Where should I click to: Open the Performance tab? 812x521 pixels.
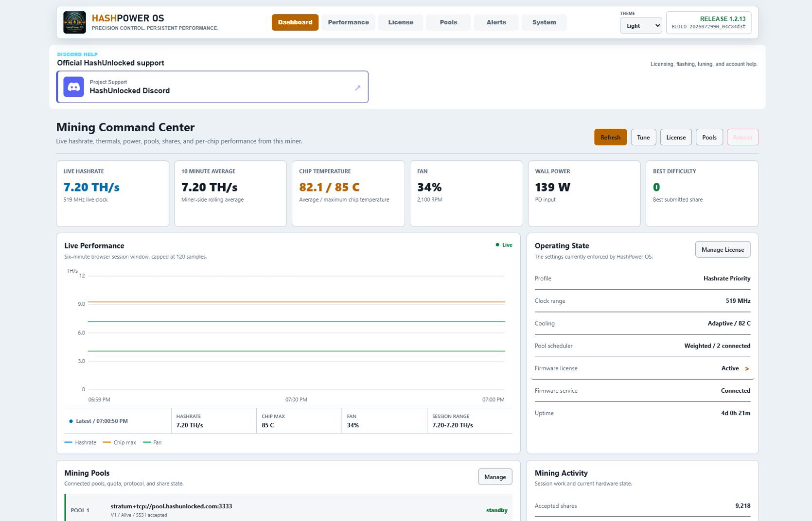pos(348,22)
